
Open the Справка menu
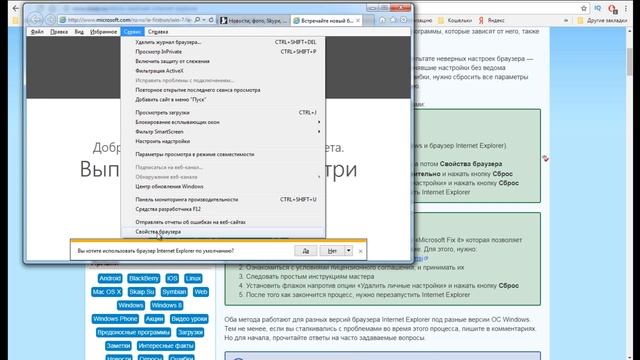(158, 31)
